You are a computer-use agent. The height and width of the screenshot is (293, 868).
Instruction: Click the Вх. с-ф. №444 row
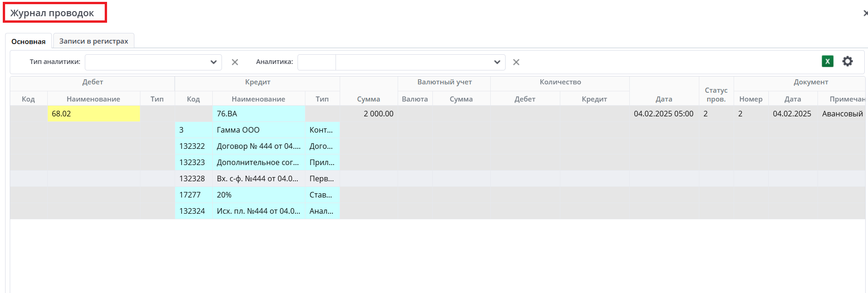258,178
